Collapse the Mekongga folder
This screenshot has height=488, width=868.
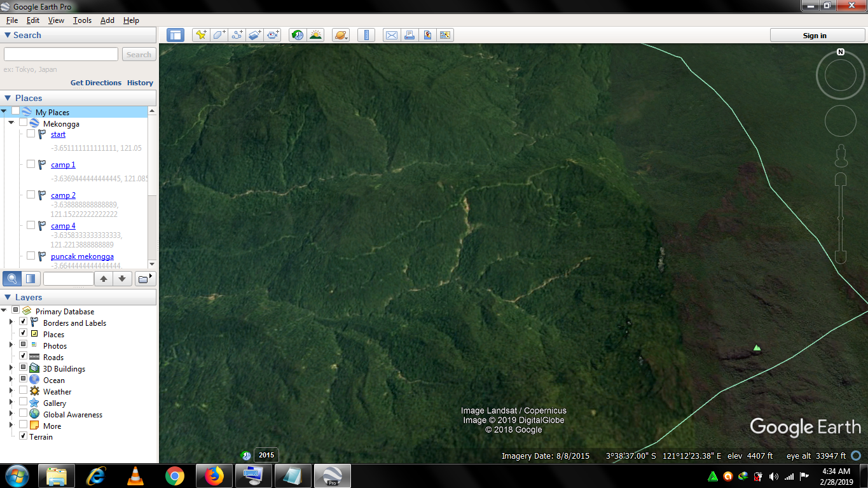click(x=11, y=123)
